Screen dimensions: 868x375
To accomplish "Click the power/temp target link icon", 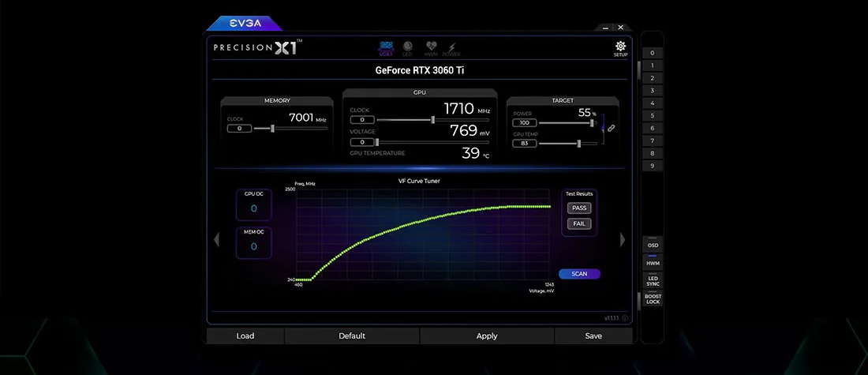I will [611, 128].
